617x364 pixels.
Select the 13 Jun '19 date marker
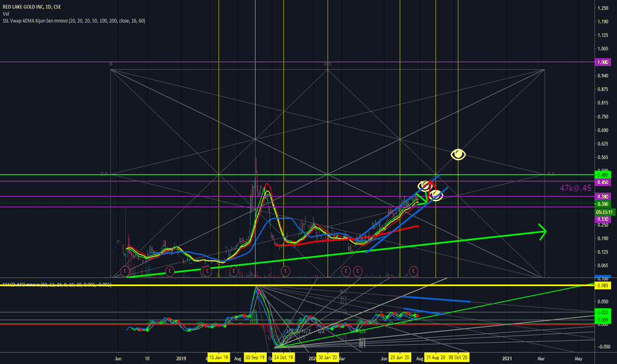(x=218, y=357)
